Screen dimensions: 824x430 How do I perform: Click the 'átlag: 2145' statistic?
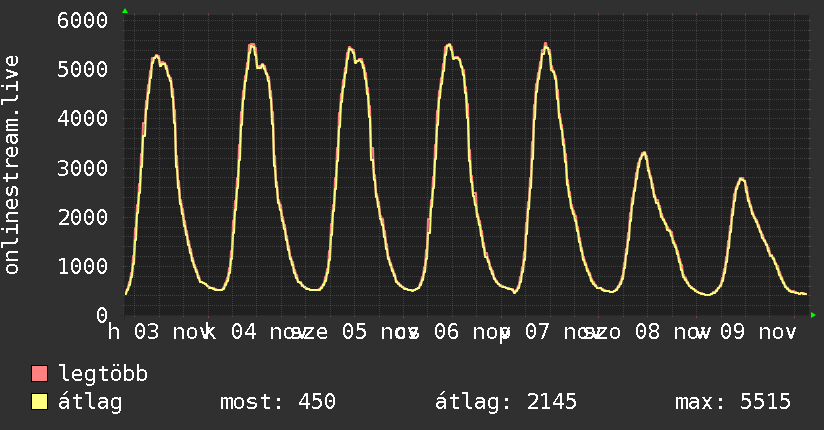pyautogui.click(x=506, y=402)
